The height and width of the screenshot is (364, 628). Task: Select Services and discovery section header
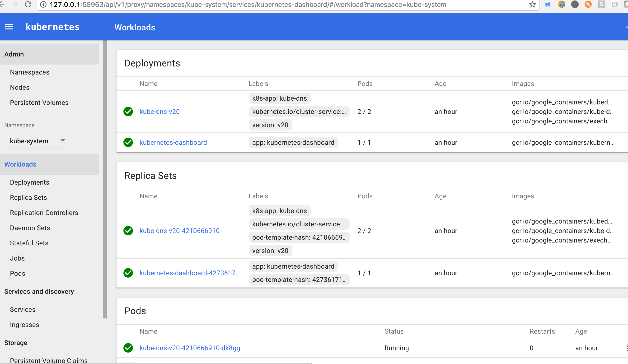(39, 291)
